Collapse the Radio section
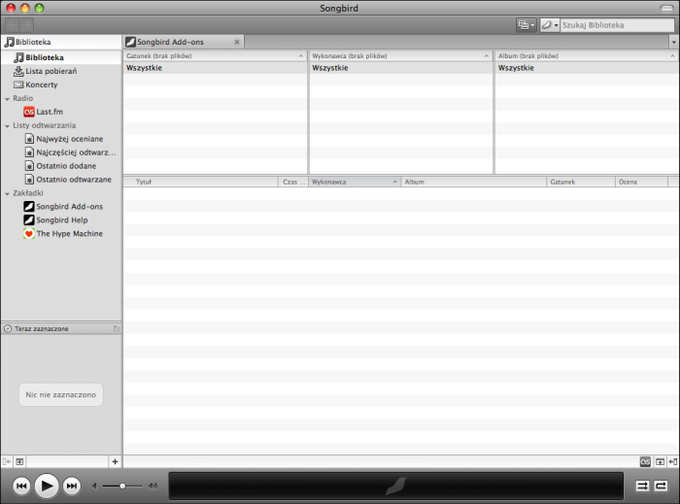The image size is (680, 504). [x=7, y=99]
